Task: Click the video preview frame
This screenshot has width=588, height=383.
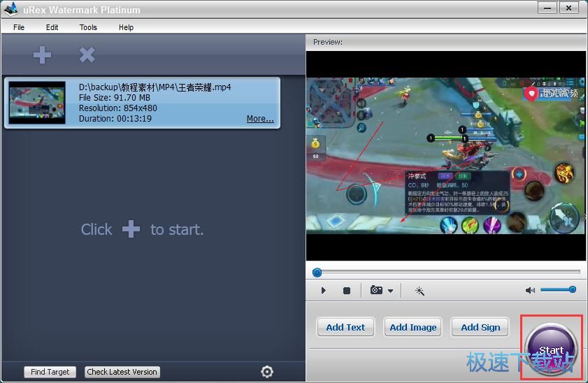Action: (x=445, y=156)
